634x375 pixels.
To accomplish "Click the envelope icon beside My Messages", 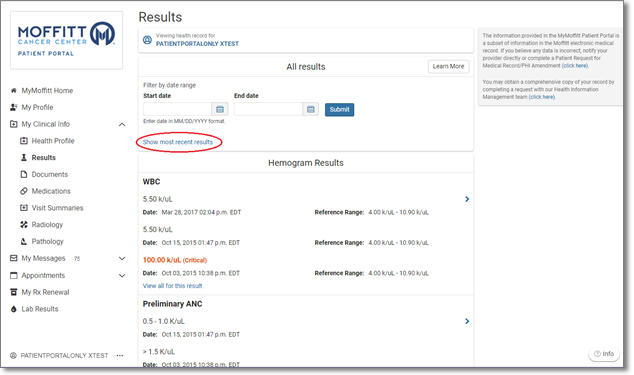I will 13,258.
